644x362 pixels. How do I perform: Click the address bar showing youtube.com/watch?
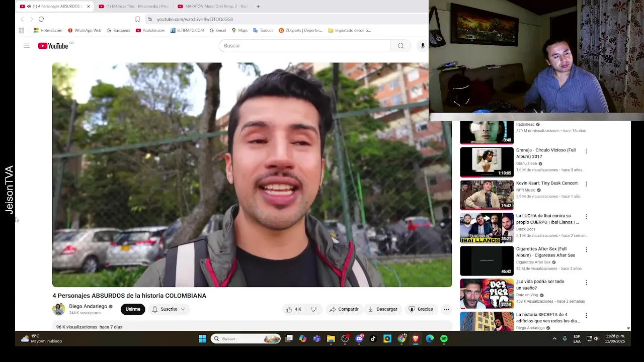tap(287, 19)
